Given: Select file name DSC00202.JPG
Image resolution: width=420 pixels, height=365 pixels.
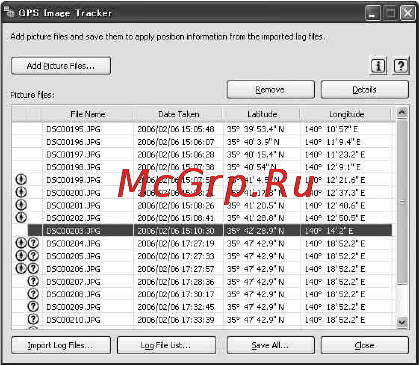Looking at the screenshot, I should [x=73, y=218].
